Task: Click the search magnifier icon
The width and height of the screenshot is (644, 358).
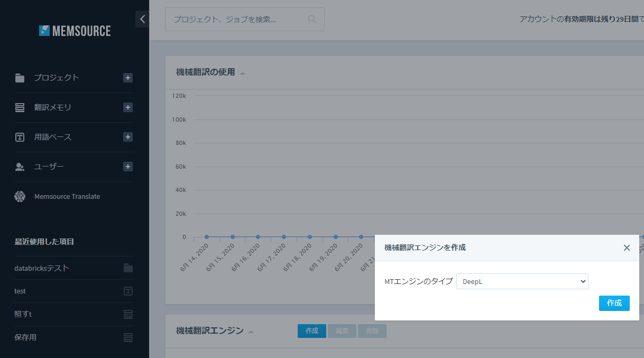Action: pos(312,19)
